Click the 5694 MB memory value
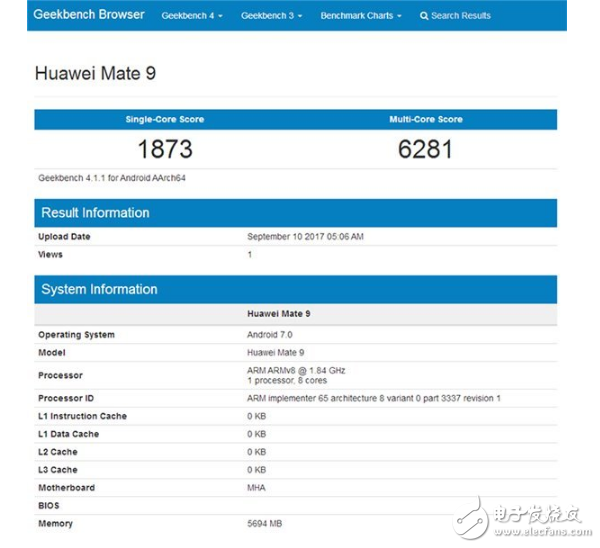 [x=265, y=523]
